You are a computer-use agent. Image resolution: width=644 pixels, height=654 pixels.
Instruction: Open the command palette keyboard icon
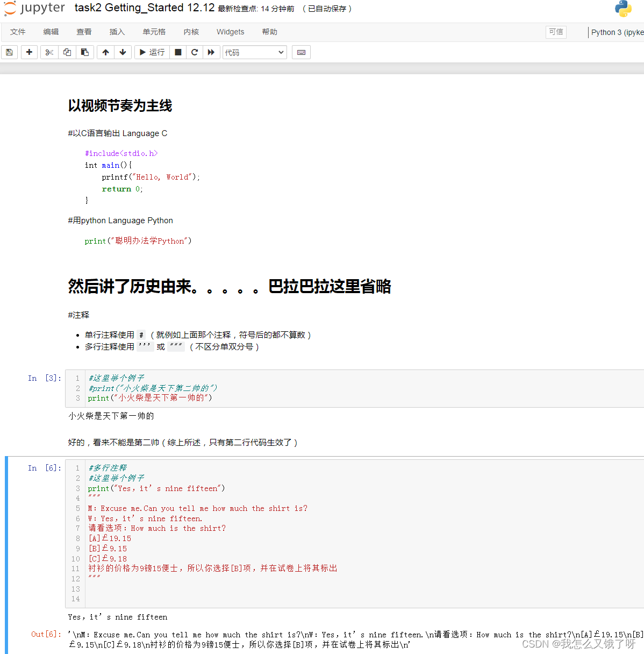tap(301, 52)
